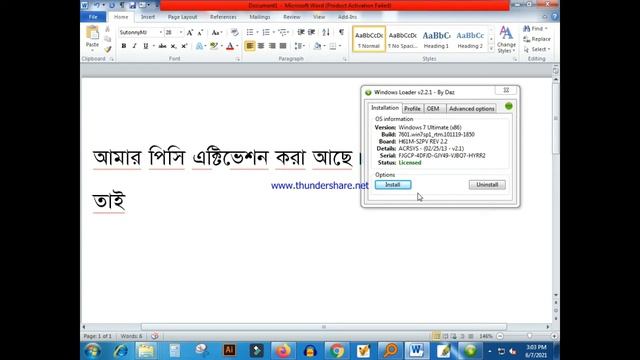Click the Grow Font icon
Viewport: 640px width, 360px height.
190,32
